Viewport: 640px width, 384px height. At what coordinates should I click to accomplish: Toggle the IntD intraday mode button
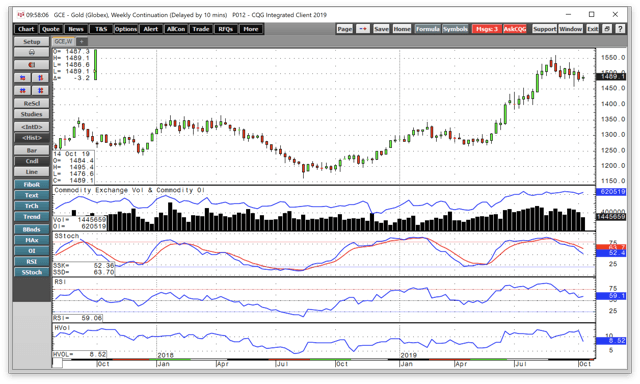coord(31,127)
